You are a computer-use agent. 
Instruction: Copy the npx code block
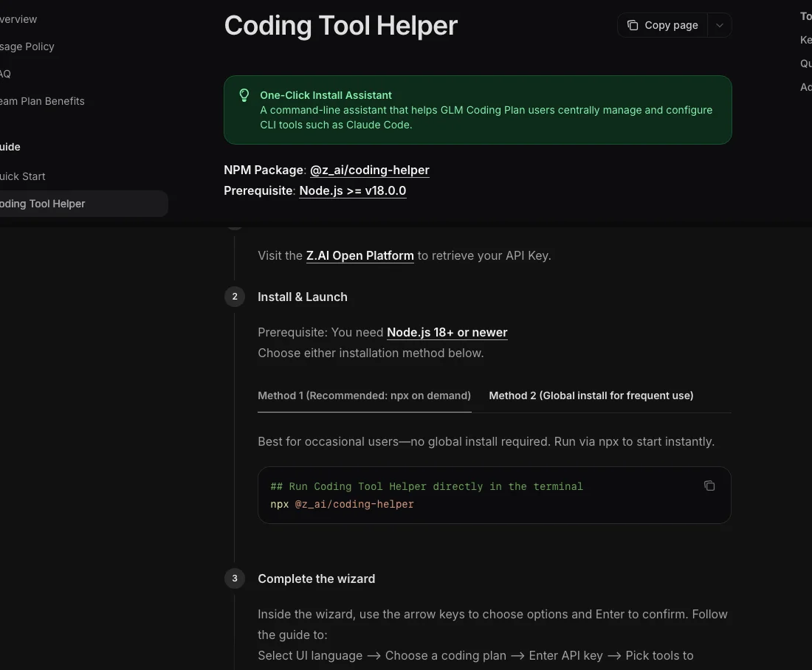709,486
